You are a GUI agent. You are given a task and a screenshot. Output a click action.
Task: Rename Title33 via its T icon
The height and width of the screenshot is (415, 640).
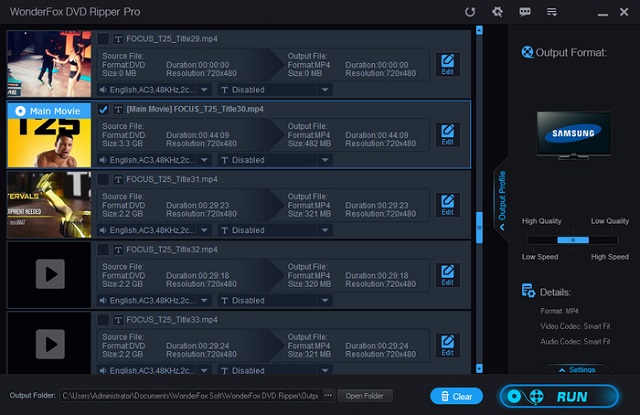point(118,320)
